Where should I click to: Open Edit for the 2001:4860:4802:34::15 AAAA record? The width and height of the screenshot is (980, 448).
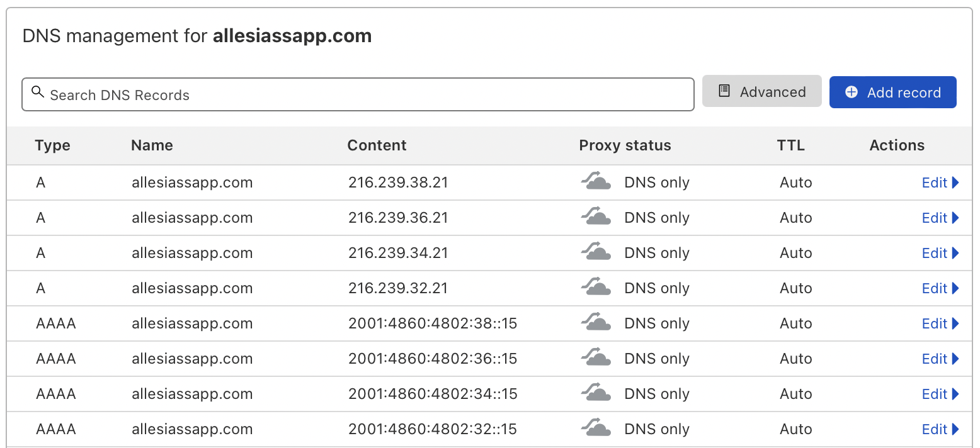pyautogui.click(x=940, y=394)
